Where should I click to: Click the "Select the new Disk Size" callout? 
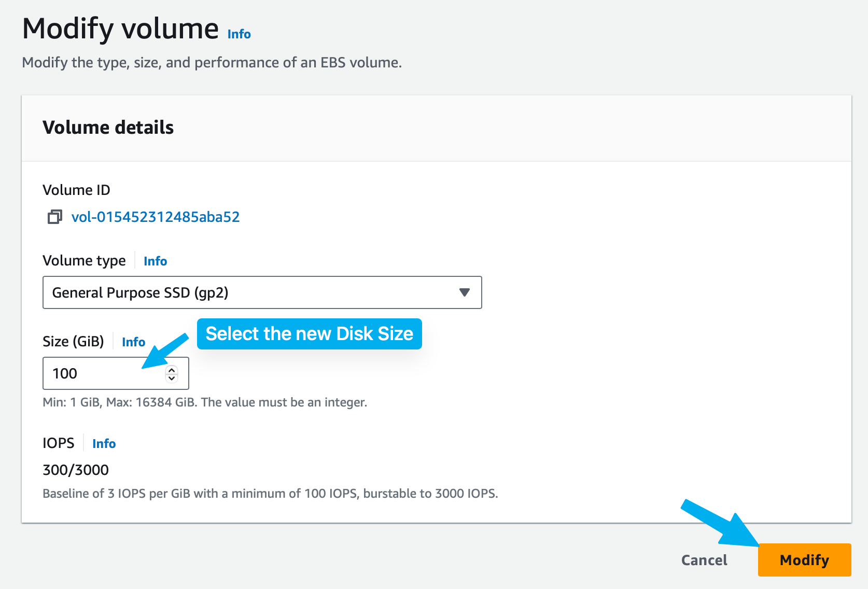(x=309, y=334)
